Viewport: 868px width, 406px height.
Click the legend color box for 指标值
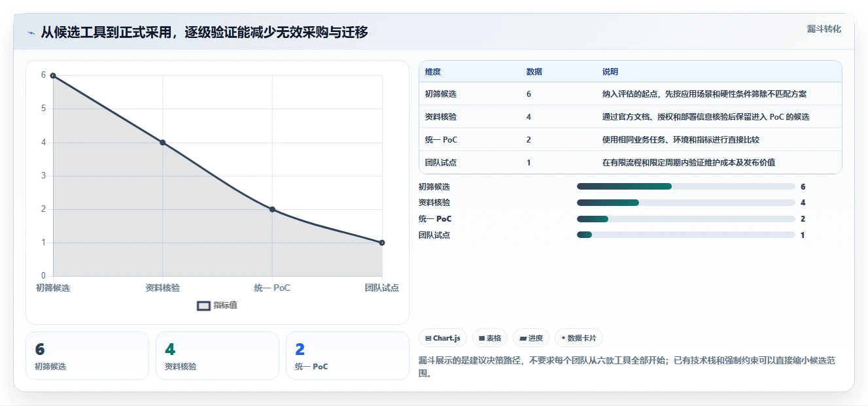pyautogui.click(x=203, y=305)
